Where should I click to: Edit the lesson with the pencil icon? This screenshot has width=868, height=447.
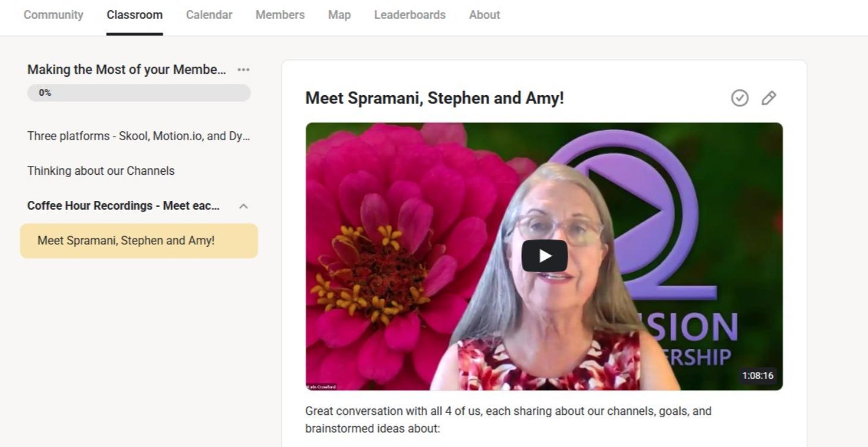[x=769, y=98]
